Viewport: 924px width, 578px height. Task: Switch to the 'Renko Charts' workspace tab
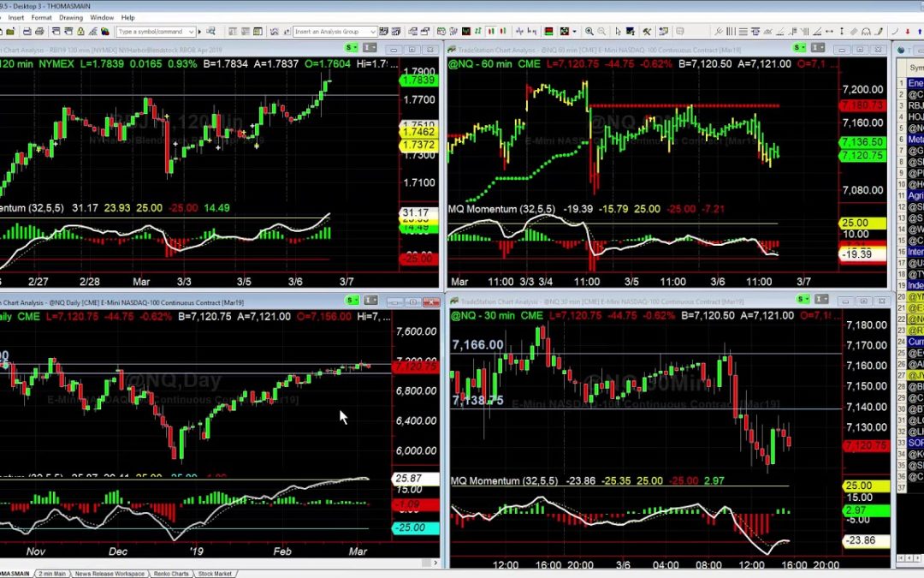point(171,573)
